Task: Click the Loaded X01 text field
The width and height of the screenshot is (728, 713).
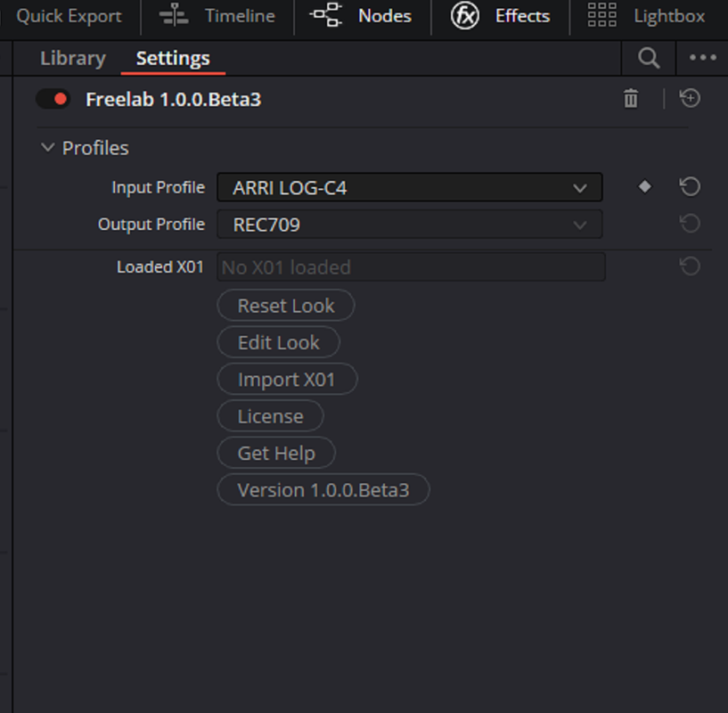Action: point(411,267)
